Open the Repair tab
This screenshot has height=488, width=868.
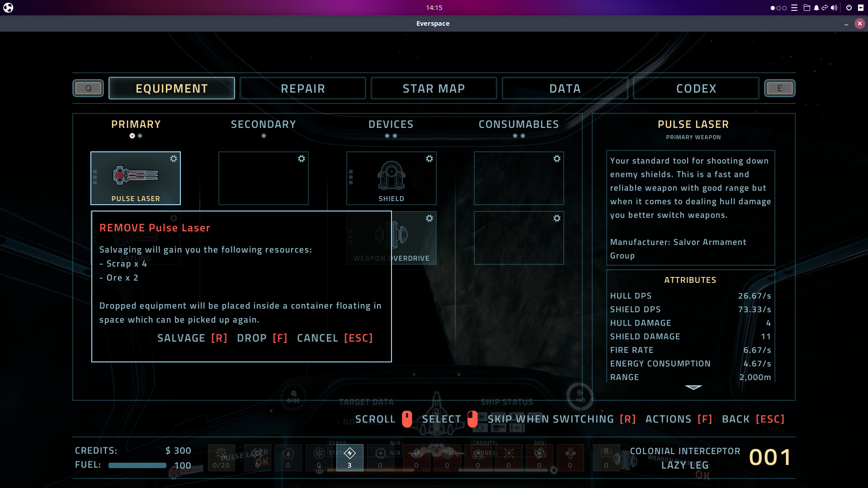(x=302, y=88)
